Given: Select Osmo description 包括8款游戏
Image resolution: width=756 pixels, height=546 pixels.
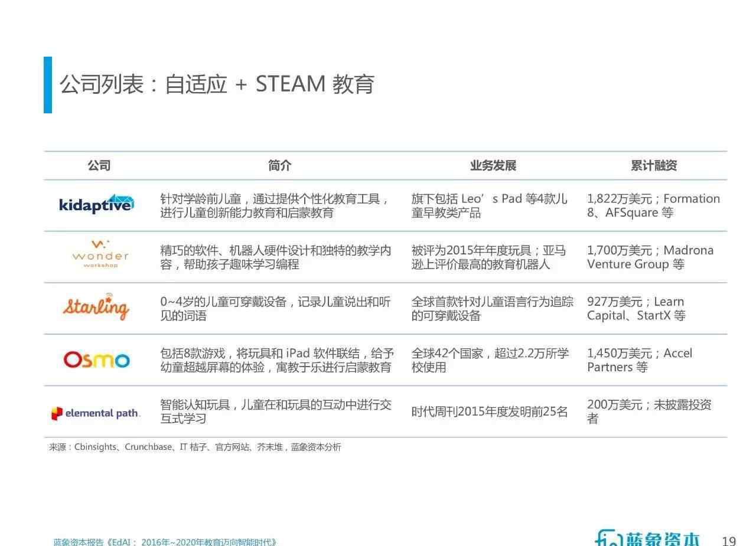Looking at the screenshot, I should pos(276,360).
